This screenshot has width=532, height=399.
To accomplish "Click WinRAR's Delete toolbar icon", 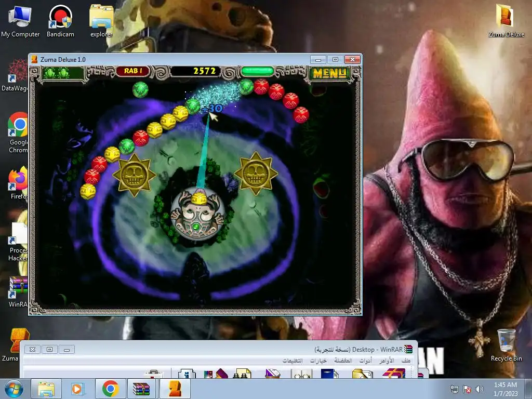I will pyautogui.click(x=272, y=373).
